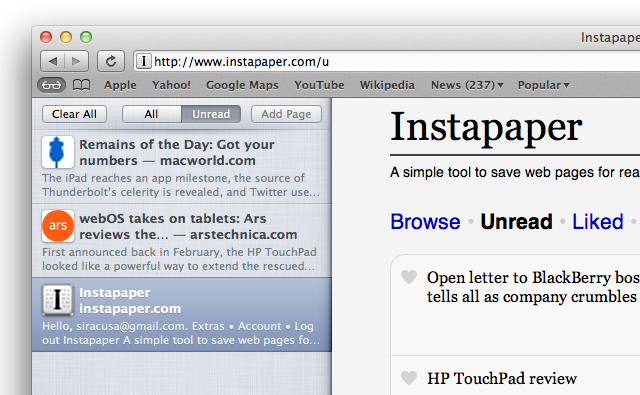Screen dimensions: 640x395
Task: Click the Instapaper favicon in address bar
Action: pyautogui.click(x=143, y=61)
